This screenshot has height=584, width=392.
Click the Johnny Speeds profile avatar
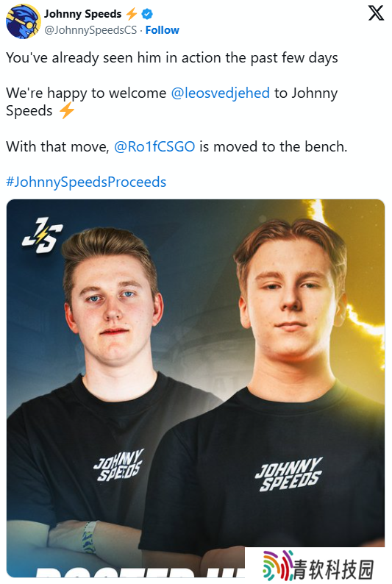[x=24, y=21]
